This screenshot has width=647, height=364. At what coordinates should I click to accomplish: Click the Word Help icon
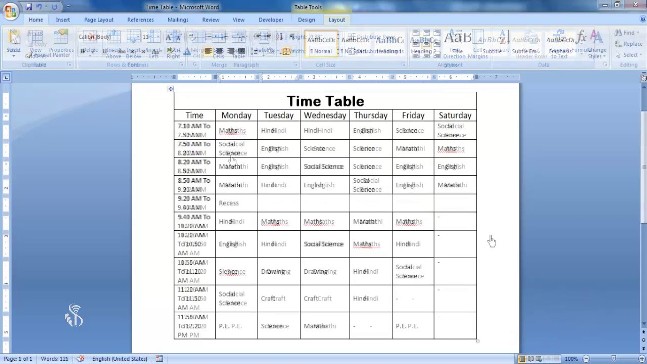coord(642,19)
